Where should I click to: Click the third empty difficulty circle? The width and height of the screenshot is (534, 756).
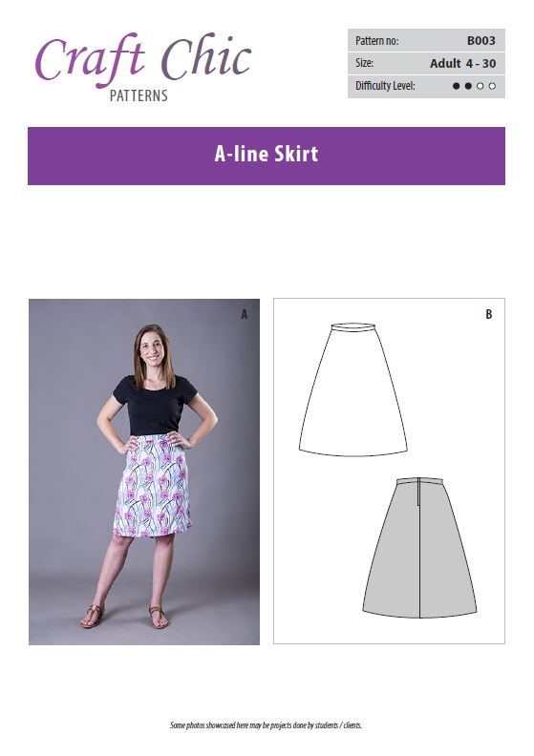click(480, 86)
